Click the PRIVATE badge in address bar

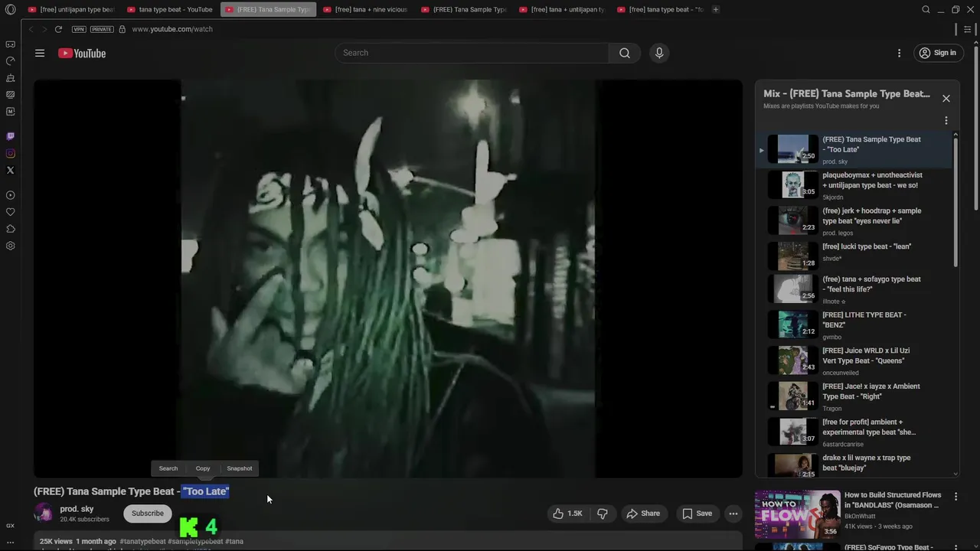[x=102, y=29]
